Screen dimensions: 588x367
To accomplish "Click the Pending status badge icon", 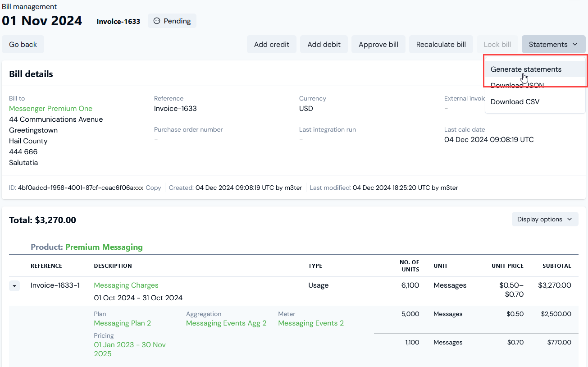I will 157,21.
